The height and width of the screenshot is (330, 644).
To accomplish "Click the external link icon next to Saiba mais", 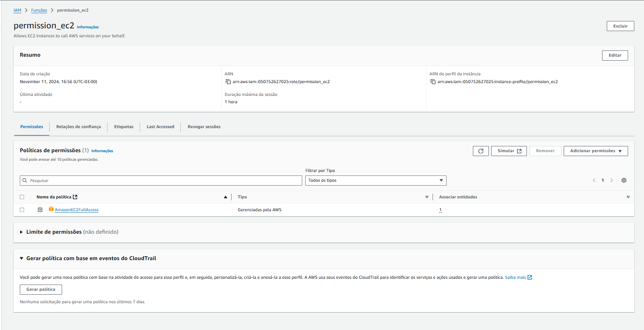I will 530,277.
